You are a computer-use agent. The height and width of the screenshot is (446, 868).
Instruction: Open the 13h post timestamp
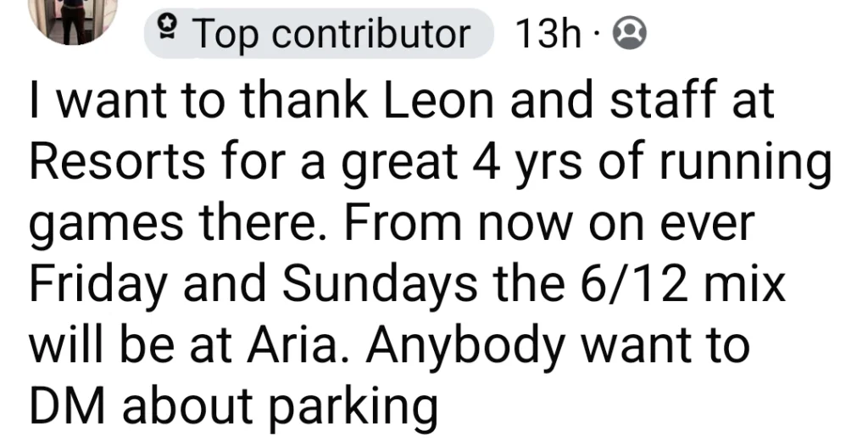pyautogui.click(x=547, y=33)
